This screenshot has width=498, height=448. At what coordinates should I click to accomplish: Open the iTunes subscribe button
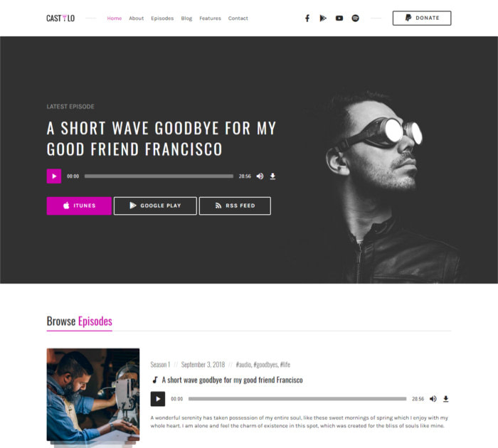point(79,206)
